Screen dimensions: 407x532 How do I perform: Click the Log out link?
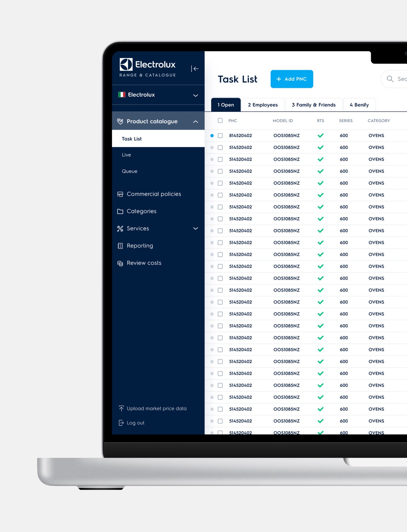[136, 423]
